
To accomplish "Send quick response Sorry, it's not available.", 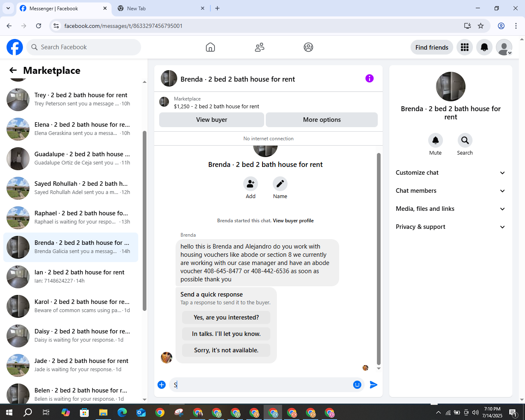I will (x=226, y=350).
